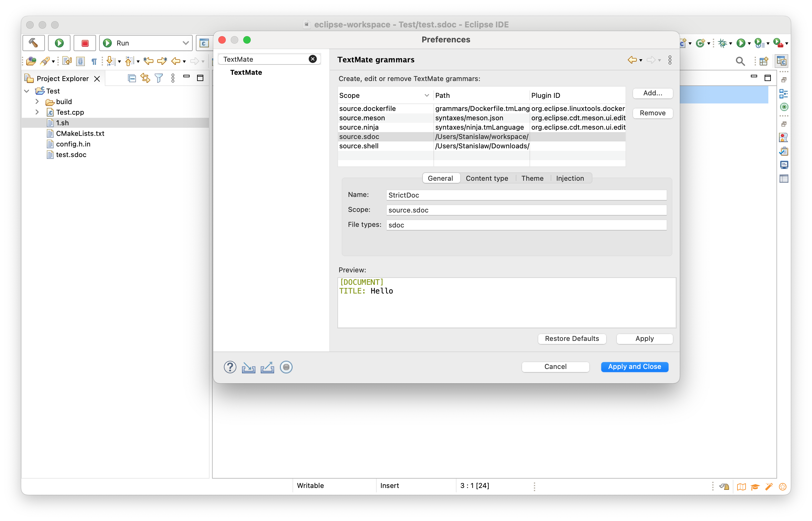812x521 pixels.
Task: Open the back history dropdown arrow in Preferences
Action: (640, 60)
